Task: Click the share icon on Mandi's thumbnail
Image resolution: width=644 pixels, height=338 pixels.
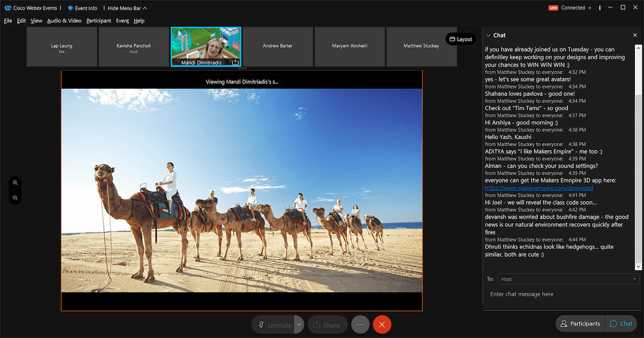Action: point(235,62)
